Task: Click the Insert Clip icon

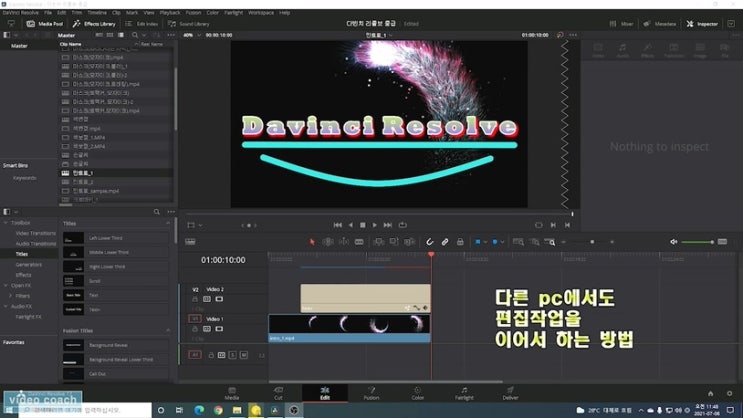Action: coord(379,242)
